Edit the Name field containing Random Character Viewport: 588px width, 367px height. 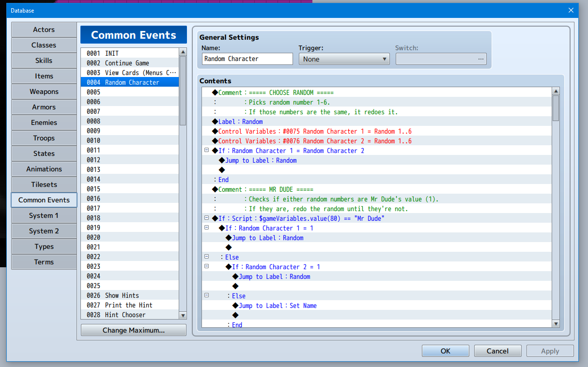click(x=248, y=59)
